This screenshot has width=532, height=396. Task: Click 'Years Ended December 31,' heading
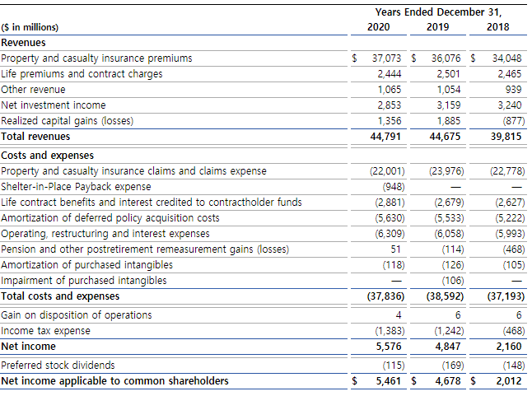click(438, 12)
